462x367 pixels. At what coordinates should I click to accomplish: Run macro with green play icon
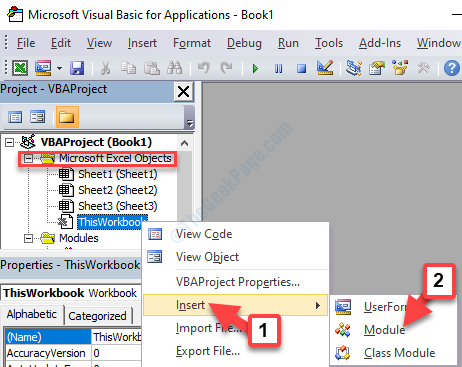click(255, 69)
